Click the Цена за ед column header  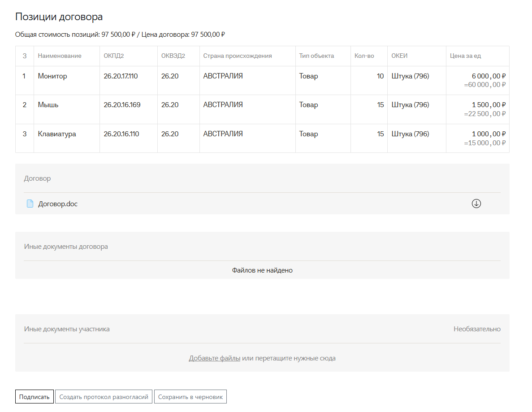point(465,56)
